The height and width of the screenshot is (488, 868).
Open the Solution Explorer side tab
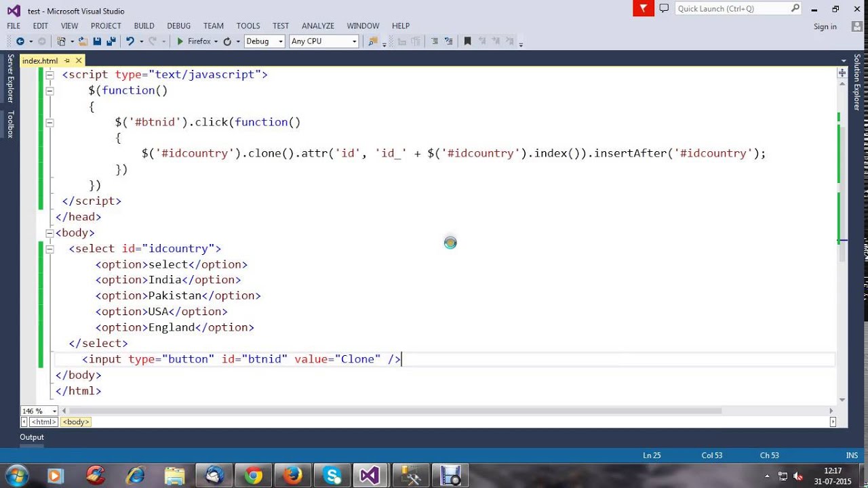tap(857, 82)
